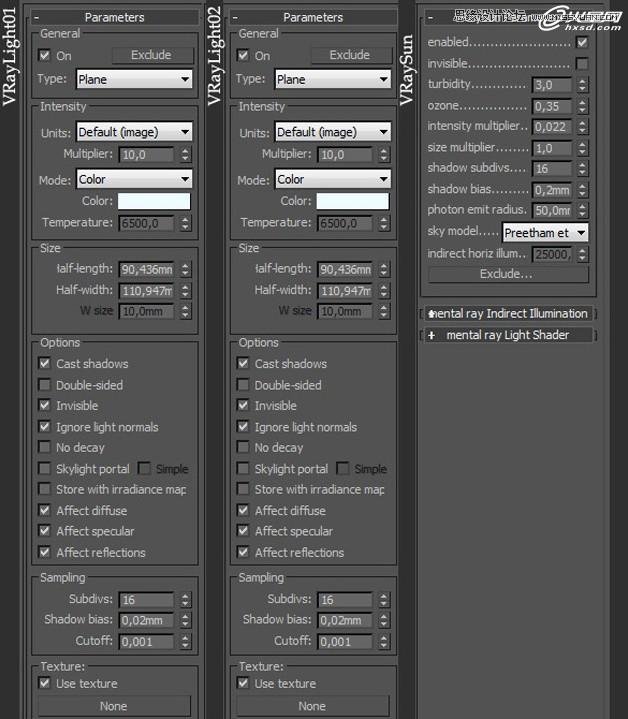Viewport: 628px width, 719px height.
Task: Click VRayLight02 Half-width spinner arrows
Action: 384,290
